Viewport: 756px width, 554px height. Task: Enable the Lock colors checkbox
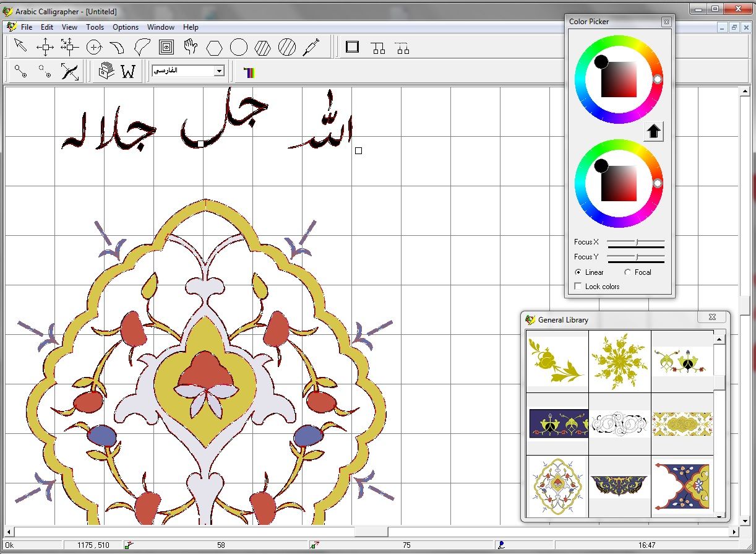578,286
